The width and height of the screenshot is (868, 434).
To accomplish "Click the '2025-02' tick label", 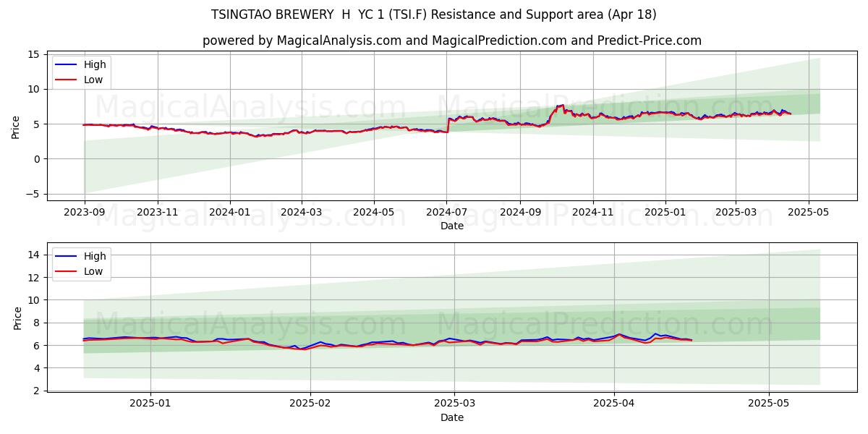I will coord(310,404).
